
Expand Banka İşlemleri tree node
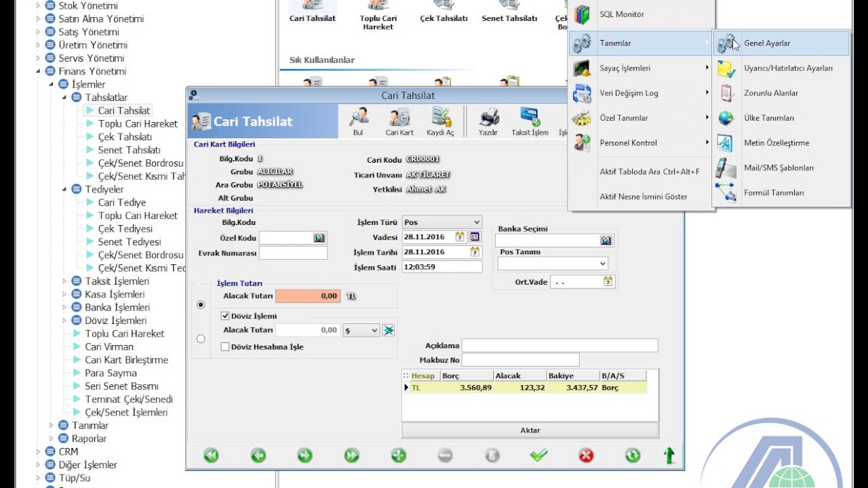point(65,307)
